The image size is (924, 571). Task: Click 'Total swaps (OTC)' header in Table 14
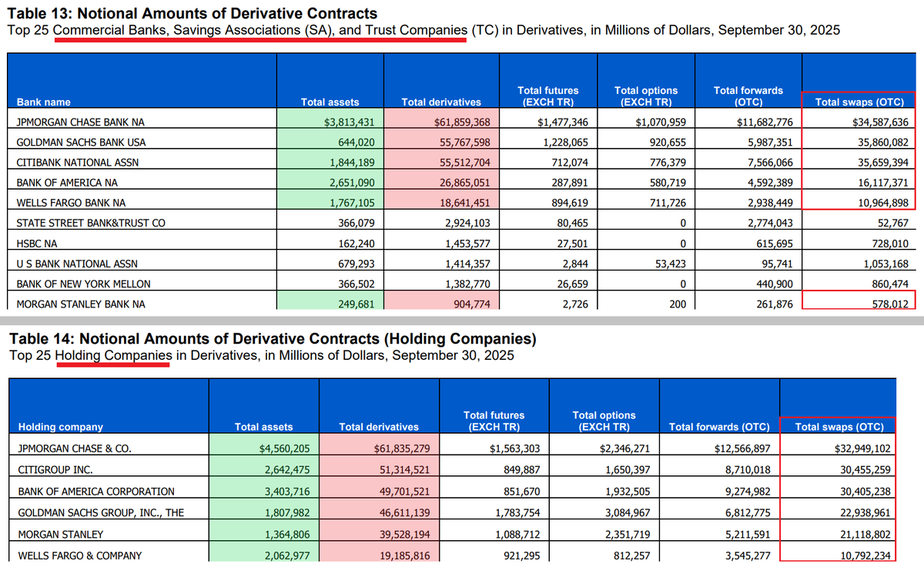839,427
